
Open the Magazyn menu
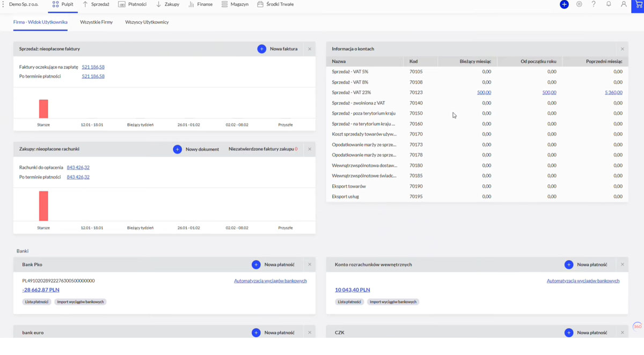click(235, 4)
